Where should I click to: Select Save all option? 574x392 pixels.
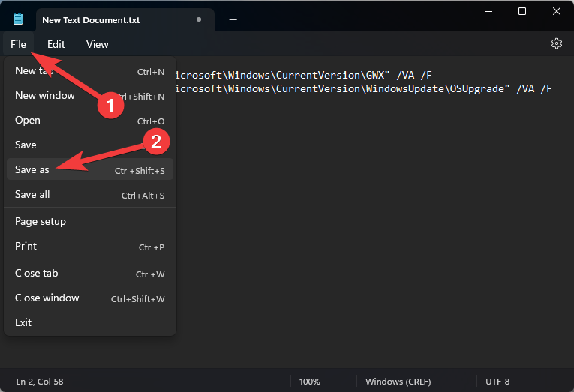tap(32, 194)
